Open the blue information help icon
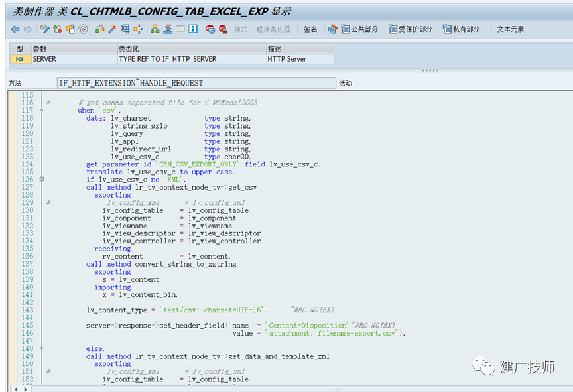Viewport: 573px width, 392px height. coord(193,29)
